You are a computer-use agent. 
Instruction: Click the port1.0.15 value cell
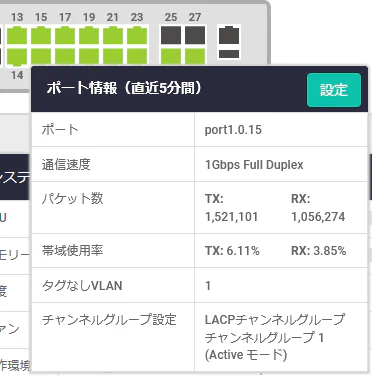click(x=281, y=130)
